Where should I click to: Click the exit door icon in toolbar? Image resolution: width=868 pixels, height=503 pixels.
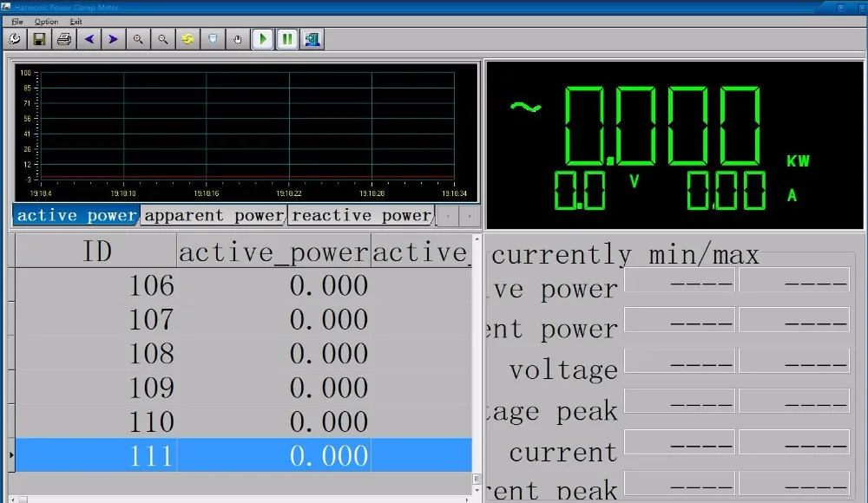click(x=312, y=39)
